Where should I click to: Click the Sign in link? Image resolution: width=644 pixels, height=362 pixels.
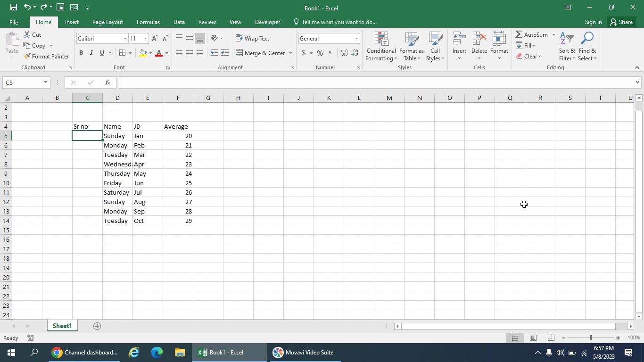coord(593,22)
